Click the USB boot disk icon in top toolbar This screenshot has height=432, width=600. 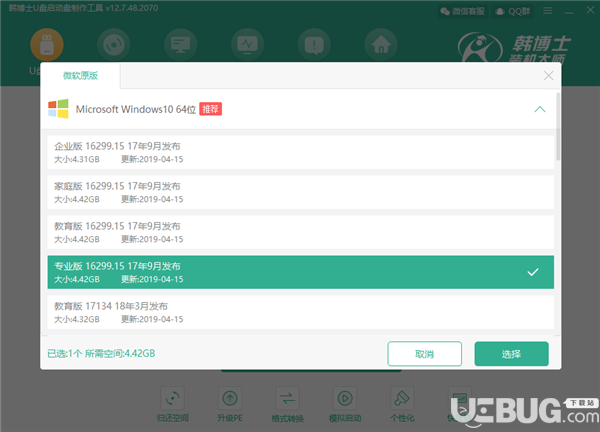click(47, 45)
